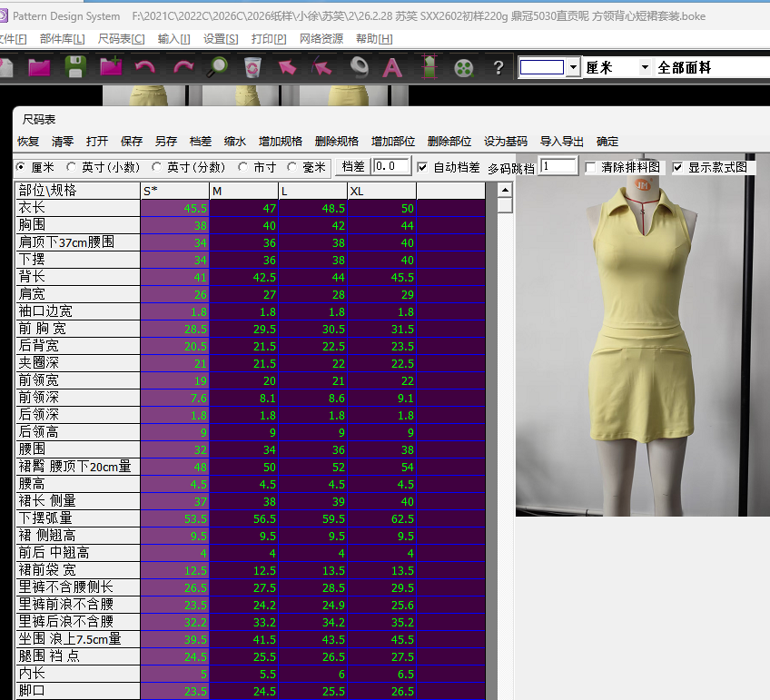Screen dimensions: 770x700
Task: Click the question mark help icon
Action: coord(498,68)
